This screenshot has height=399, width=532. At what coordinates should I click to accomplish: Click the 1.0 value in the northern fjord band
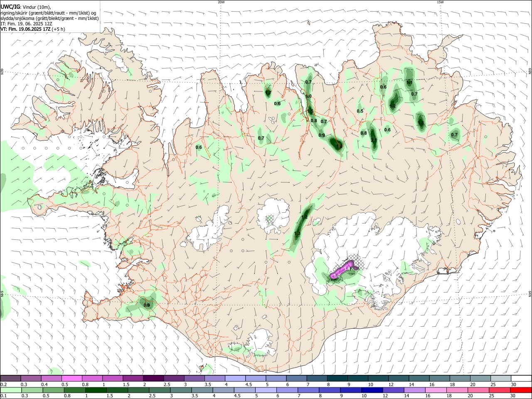308,96
